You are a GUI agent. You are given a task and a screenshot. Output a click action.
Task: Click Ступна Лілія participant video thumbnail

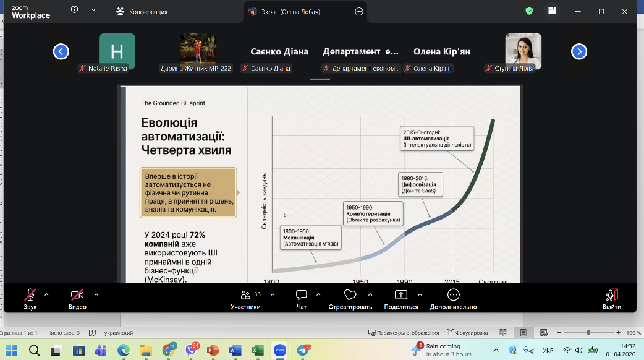pyautogui.click(x=523, y=51)
